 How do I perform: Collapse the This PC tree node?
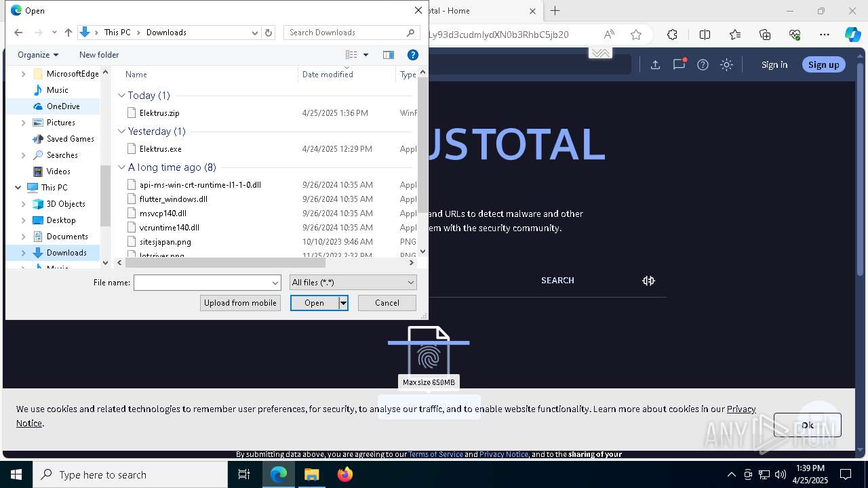[18, 188]
